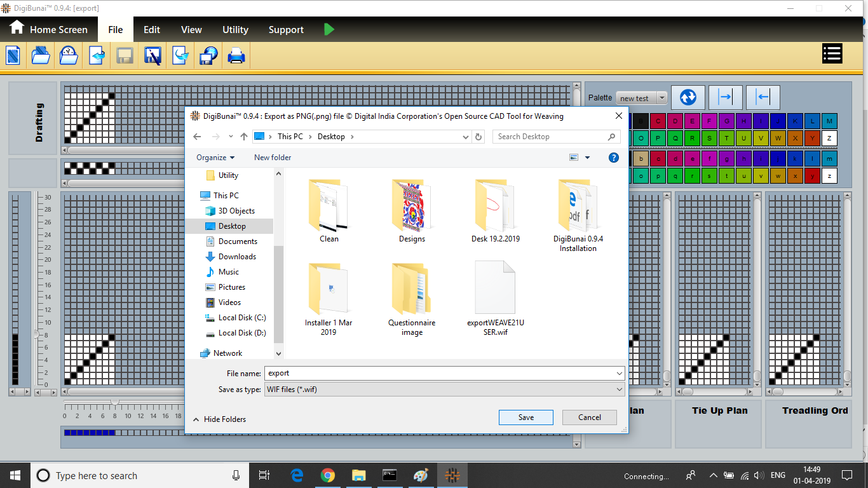Open the hamburger list menu icon
Screen dimensions: 868x488
[x=832, y=54]
